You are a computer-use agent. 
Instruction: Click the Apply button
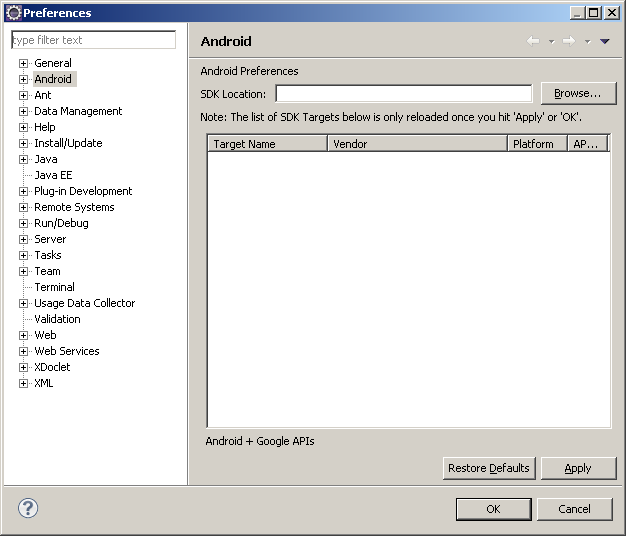(578, 468)
